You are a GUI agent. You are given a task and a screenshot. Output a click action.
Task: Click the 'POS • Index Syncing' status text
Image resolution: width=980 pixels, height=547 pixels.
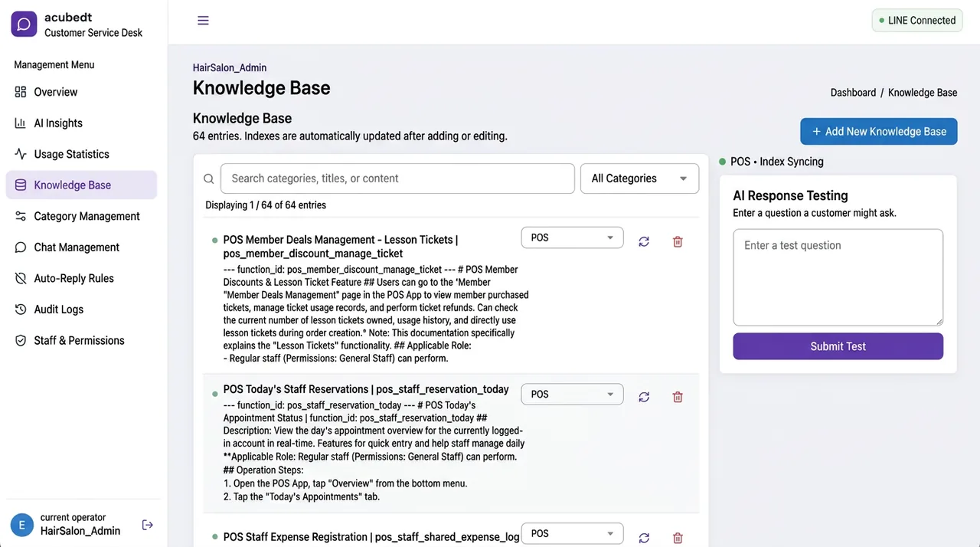(777, 162)
